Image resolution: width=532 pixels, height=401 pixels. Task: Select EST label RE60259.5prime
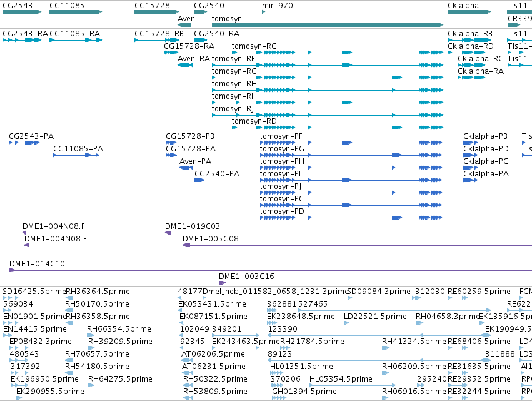(479, 292)
